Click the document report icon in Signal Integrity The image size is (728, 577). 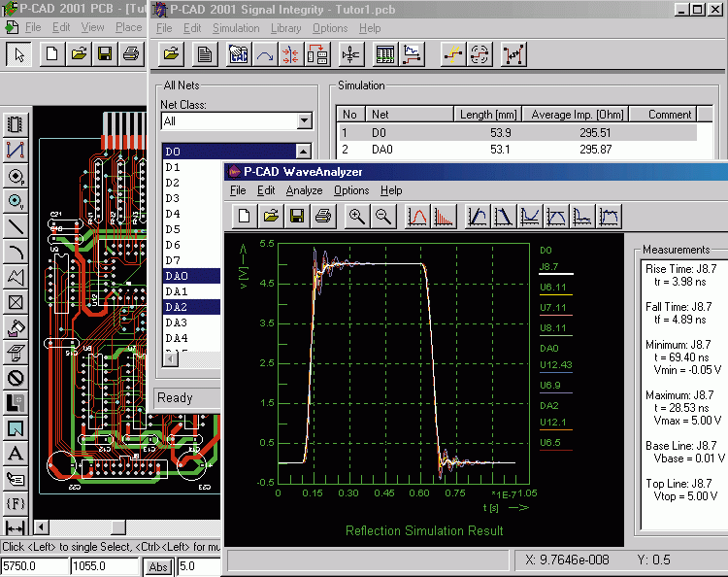205,54
